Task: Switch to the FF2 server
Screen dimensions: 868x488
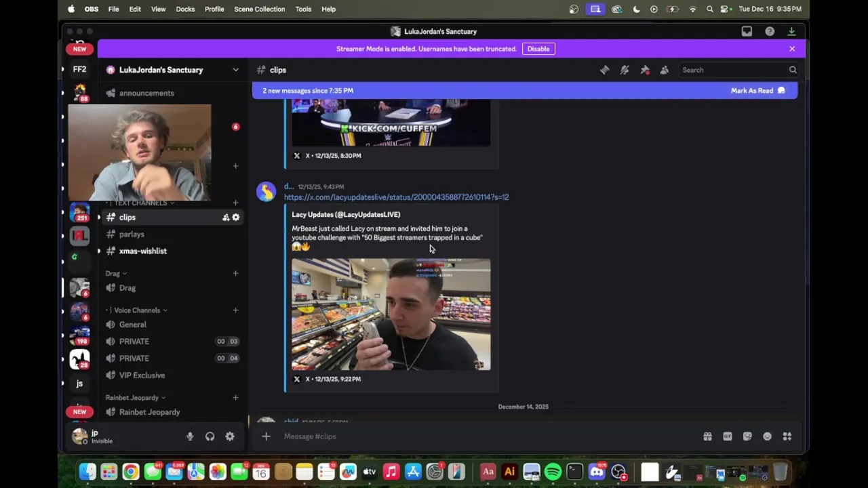Action: tap(79, 69)
